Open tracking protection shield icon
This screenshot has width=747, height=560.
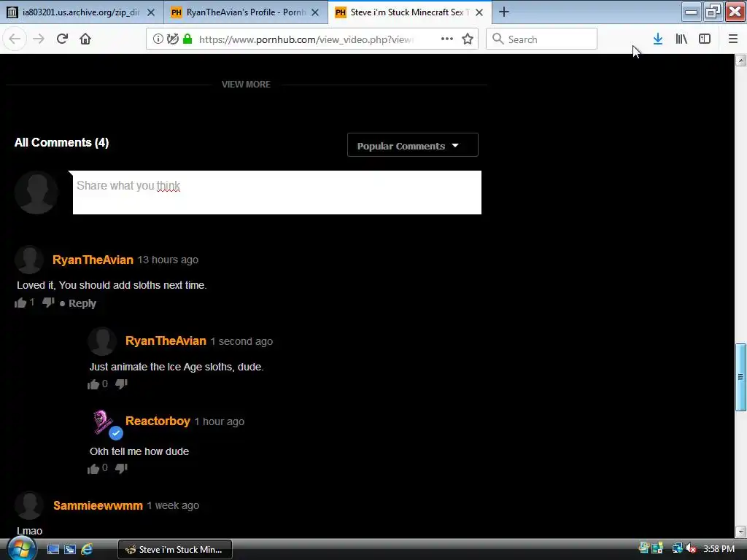[x=173, y=39]
